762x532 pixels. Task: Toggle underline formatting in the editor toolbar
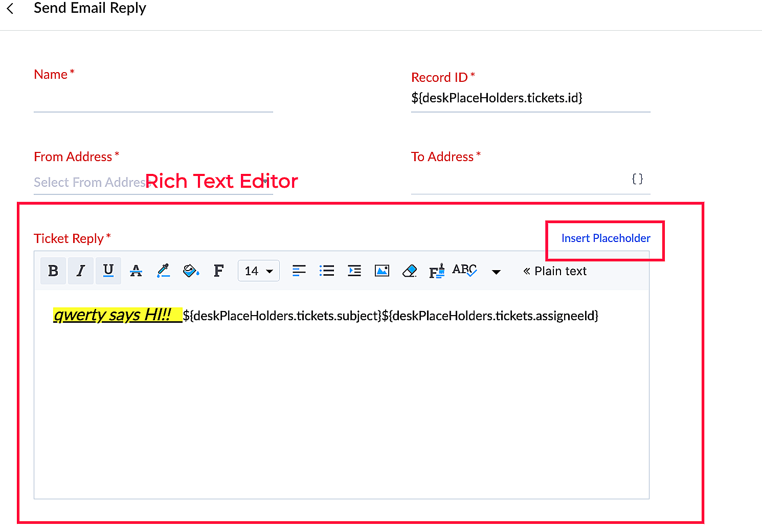coord(108,271)
